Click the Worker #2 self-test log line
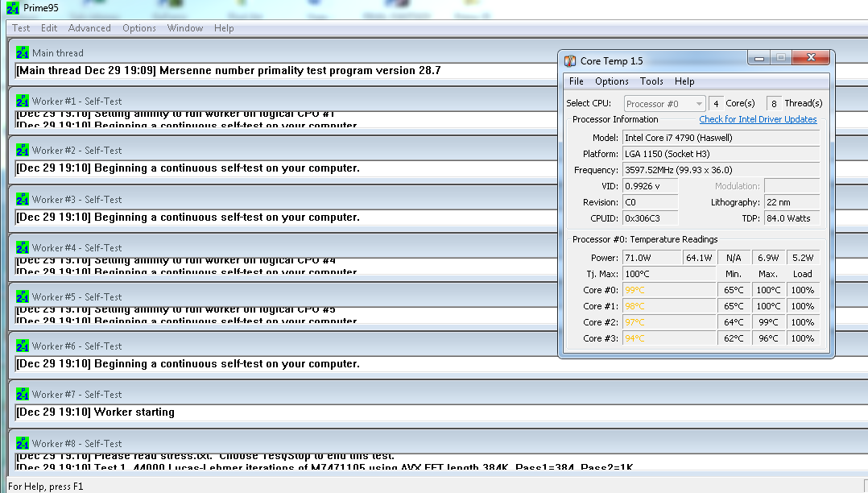 [x=188, y=168]
